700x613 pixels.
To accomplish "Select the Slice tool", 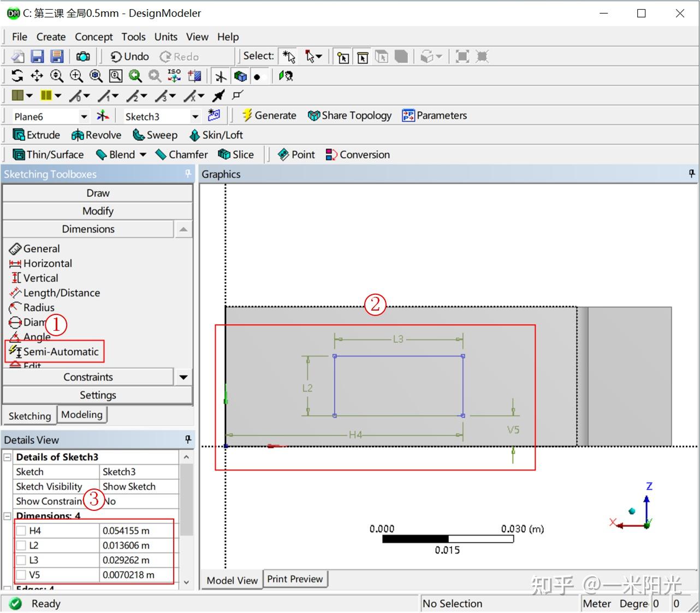I will tap(236, 154).
